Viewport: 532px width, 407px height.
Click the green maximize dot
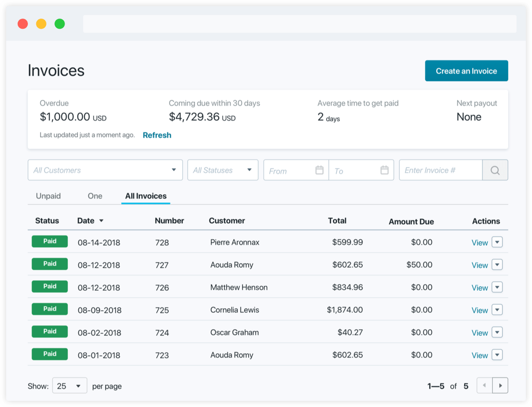pos(60,24)
